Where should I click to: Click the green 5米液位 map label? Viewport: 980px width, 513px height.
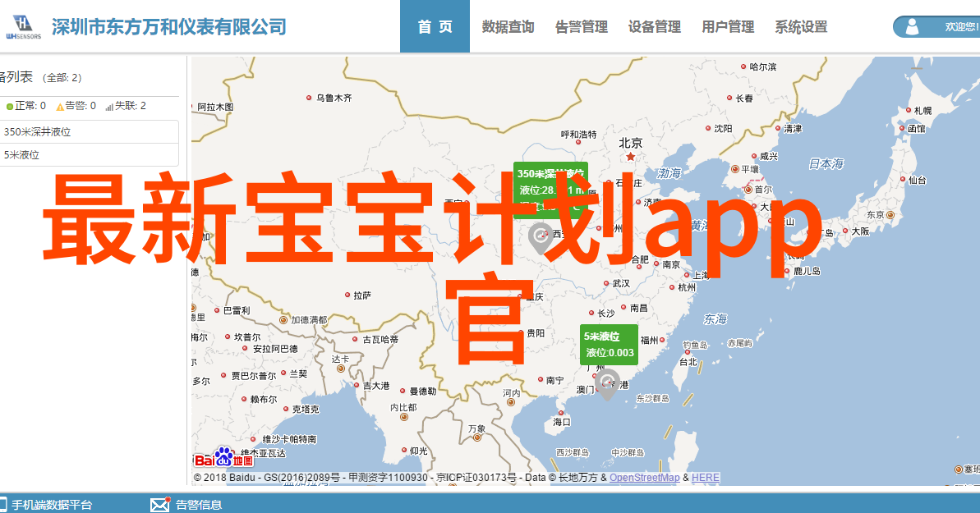(609, 345)
